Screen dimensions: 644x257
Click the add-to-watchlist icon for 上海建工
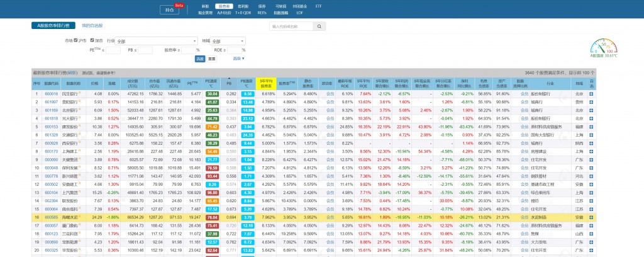(x=591, y=151)
